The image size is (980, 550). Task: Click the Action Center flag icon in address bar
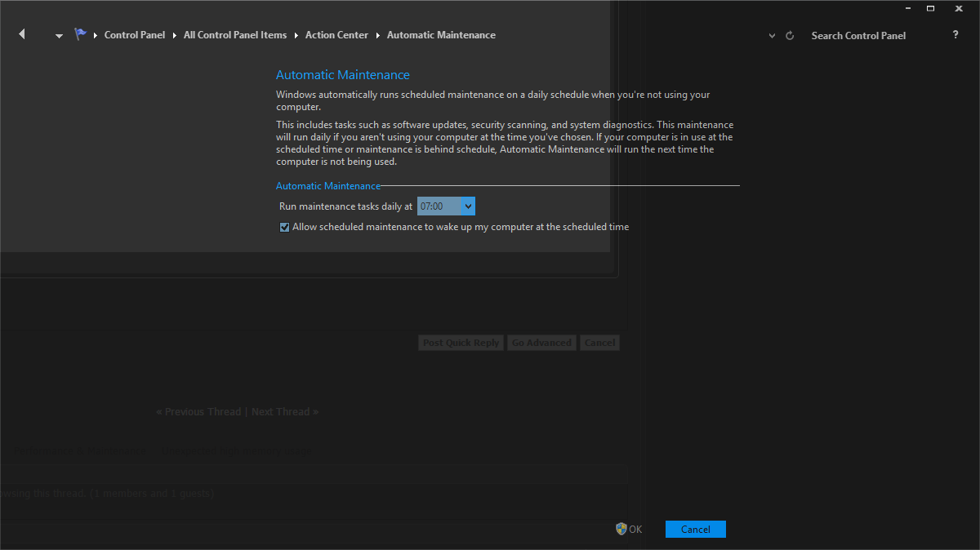click(80, 34)
